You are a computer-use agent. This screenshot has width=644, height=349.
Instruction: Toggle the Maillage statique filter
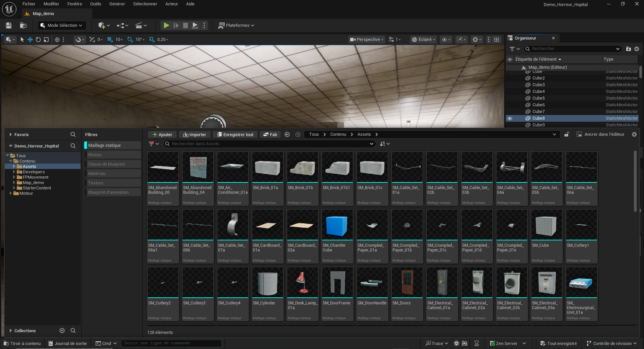[x=112, y=146]
